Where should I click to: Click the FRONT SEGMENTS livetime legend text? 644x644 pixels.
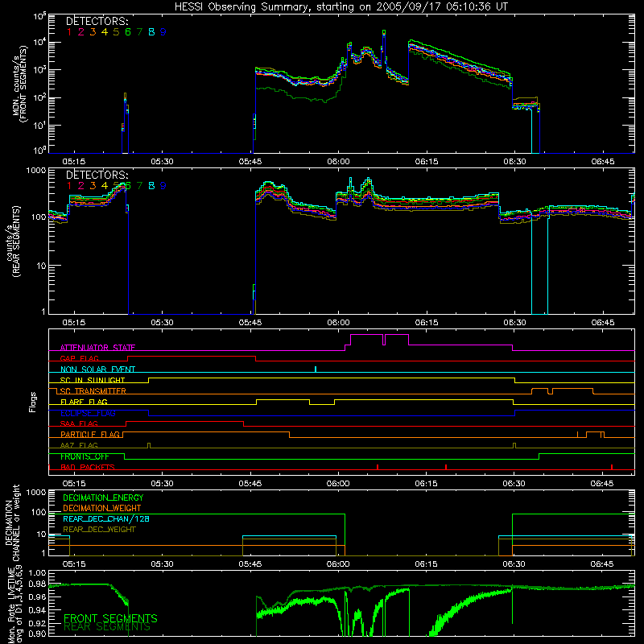point(110,618)
